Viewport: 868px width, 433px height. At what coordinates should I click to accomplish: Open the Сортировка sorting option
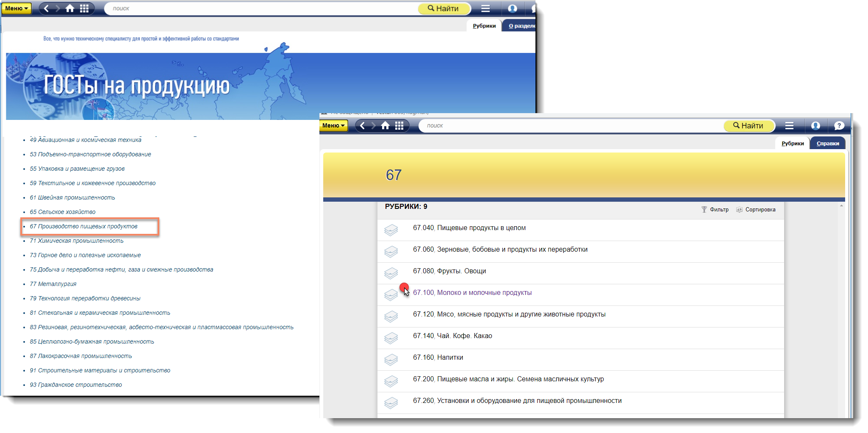coord(756,210)
